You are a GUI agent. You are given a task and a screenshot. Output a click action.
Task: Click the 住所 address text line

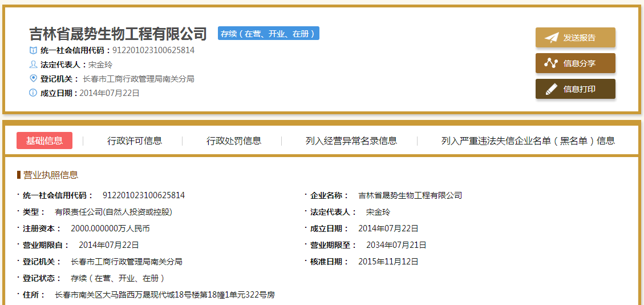click(x=164, y=295)
